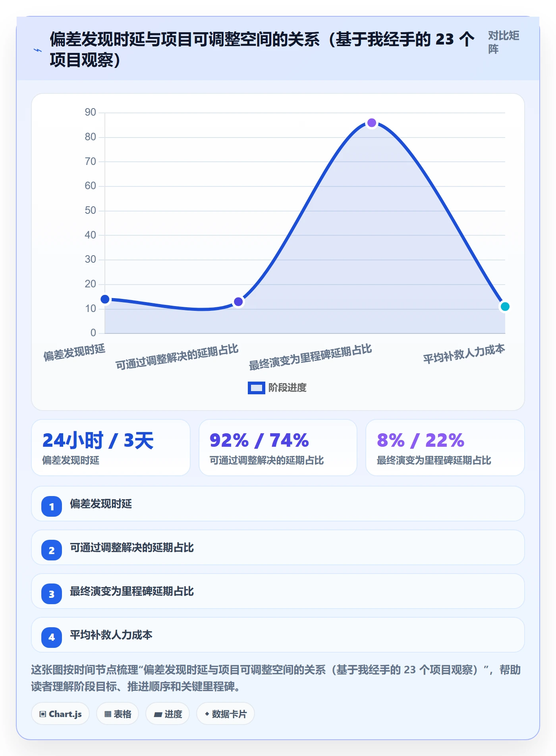Click the y-axis value 50
556x756 pixels.
(91, 211)
